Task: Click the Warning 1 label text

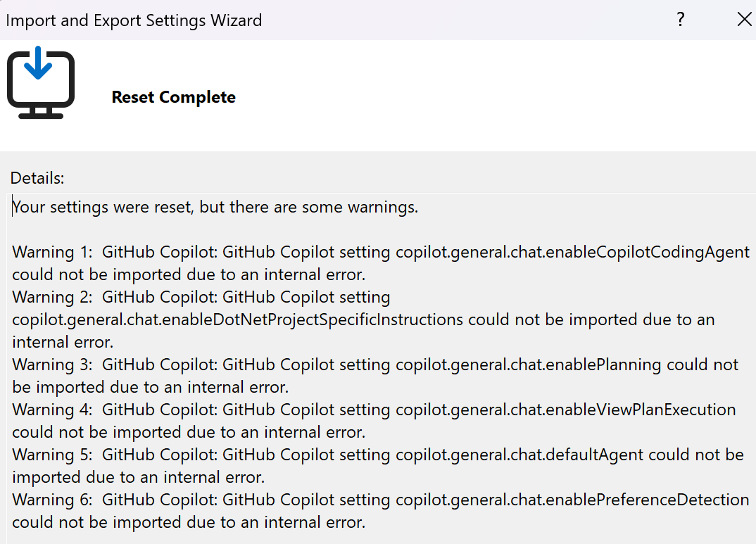Action: click(52, 252)
